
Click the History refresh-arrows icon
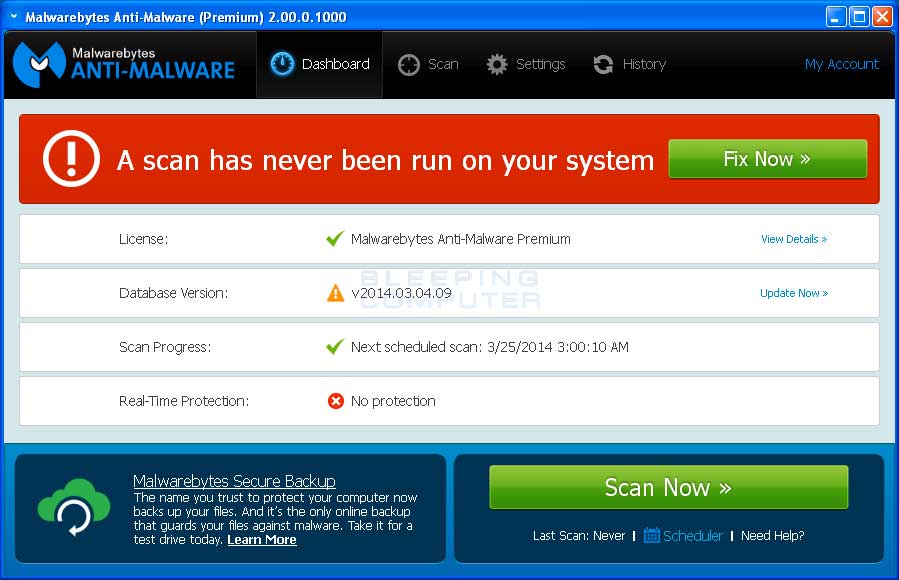pos(603,64)
